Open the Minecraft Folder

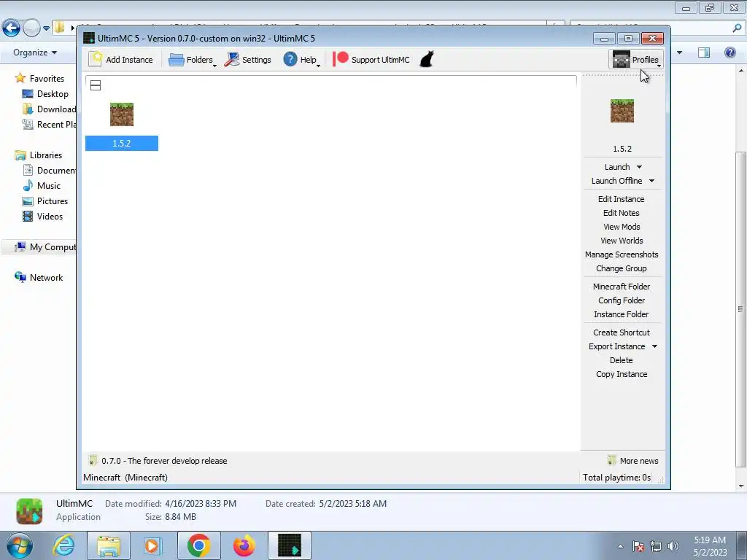[622, 286]
